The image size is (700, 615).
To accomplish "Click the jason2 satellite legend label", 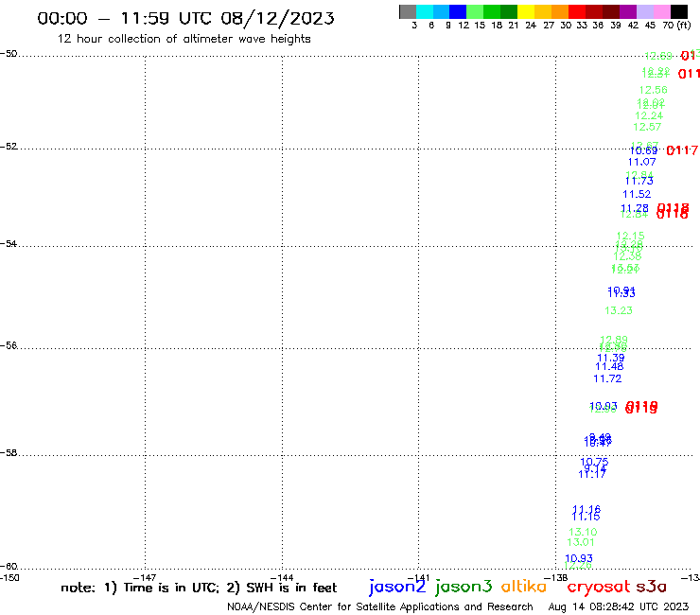I will coord(397,587).
